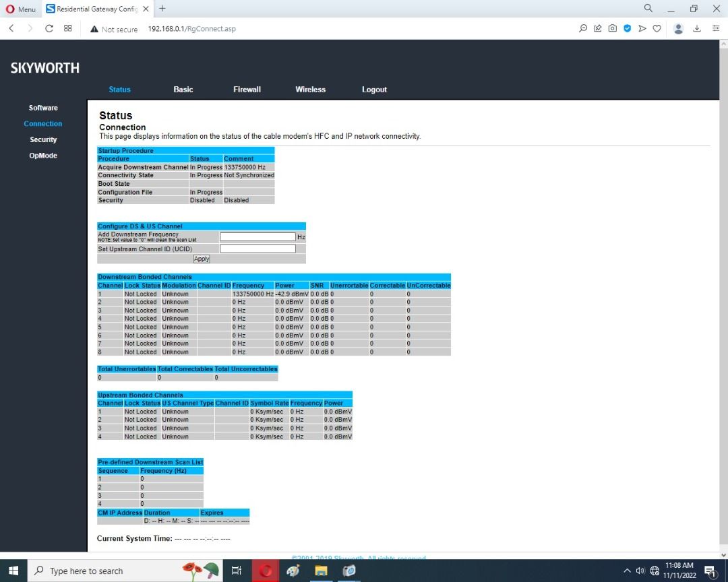Image resolution: width=728 pixels, height=582 pixels.
Task: Open the Software page in sidebar
Action: (43, 108)
